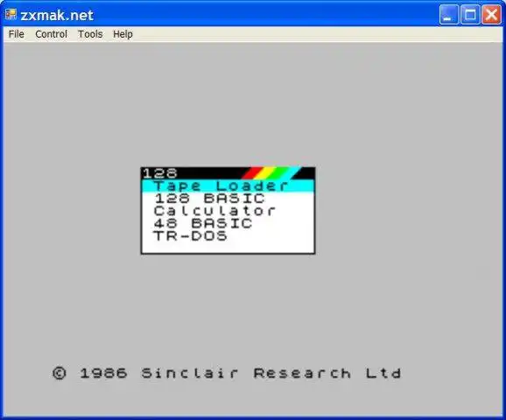Open the Tools menu

(90, 34)
